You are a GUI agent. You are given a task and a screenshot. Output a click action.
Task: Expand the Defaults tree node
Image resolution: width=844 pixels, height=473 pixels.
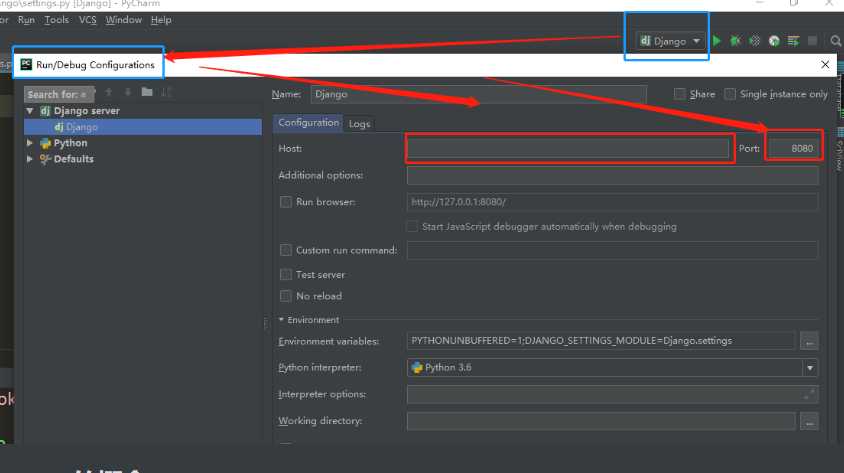click(x=30, y=159)
